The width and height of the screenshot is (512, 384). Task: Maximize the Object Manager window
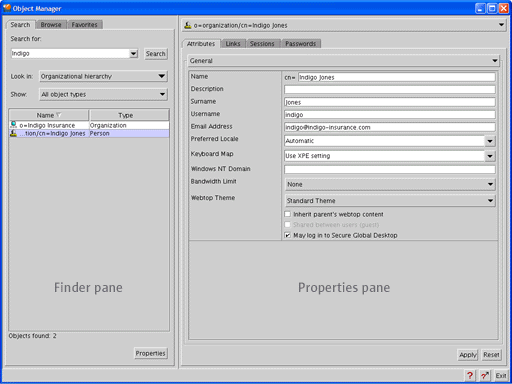click(492, 8)
